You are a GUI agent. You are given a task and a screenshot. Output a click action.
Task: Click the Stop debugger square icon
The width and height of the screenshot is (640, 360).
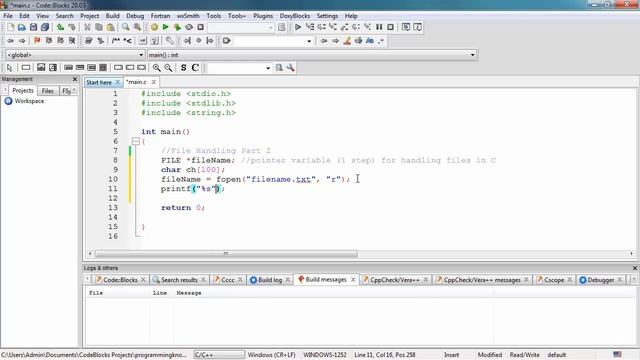391,27
